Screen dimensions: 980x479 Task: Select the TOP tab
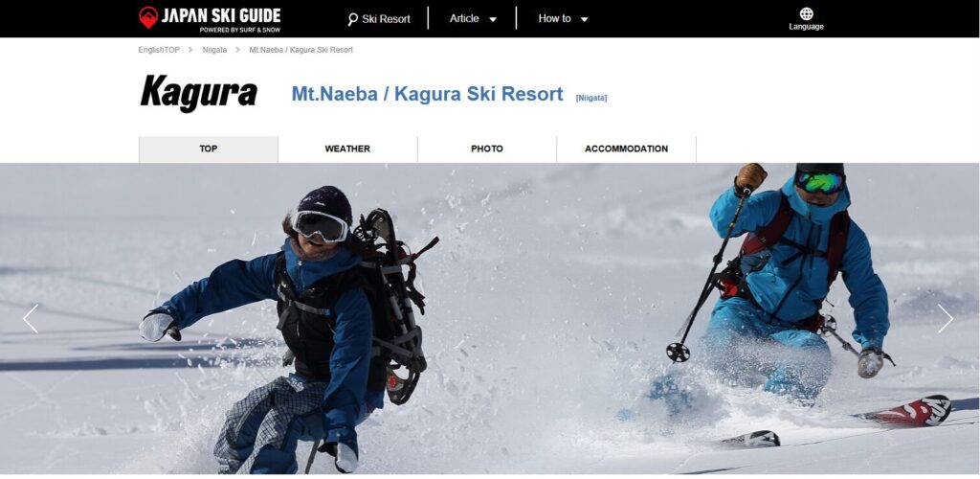point(208,148)
